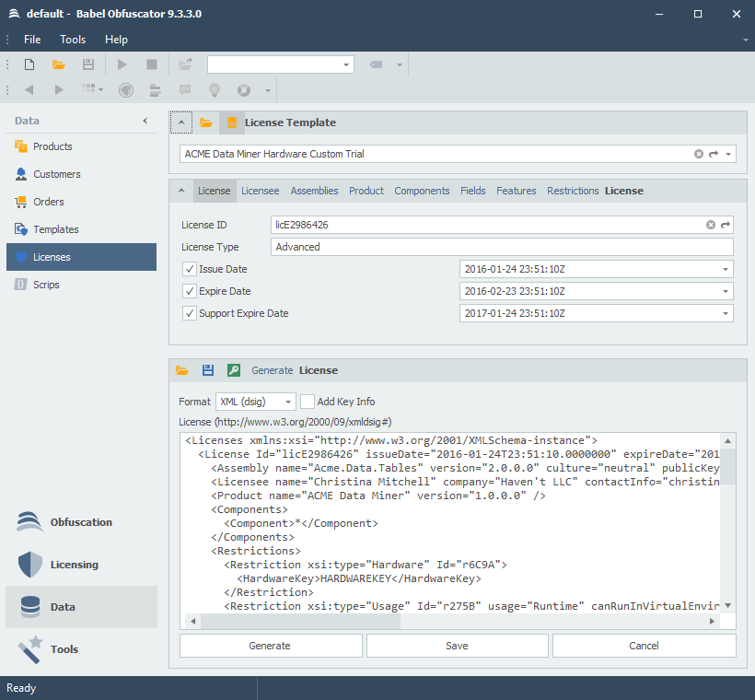
Task: Select Customers in Data panel
Action: [81, 174]
